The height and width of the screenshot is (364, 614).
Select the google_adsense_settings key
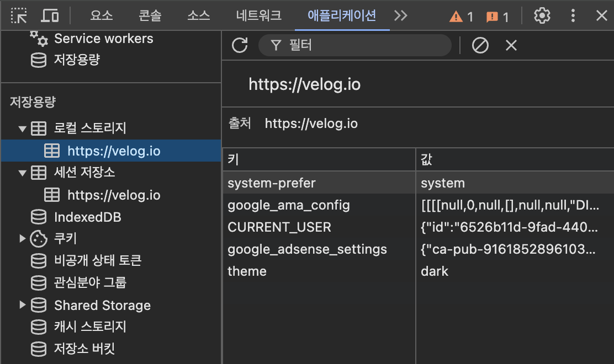pyautogui.click(x=307, y=249)
